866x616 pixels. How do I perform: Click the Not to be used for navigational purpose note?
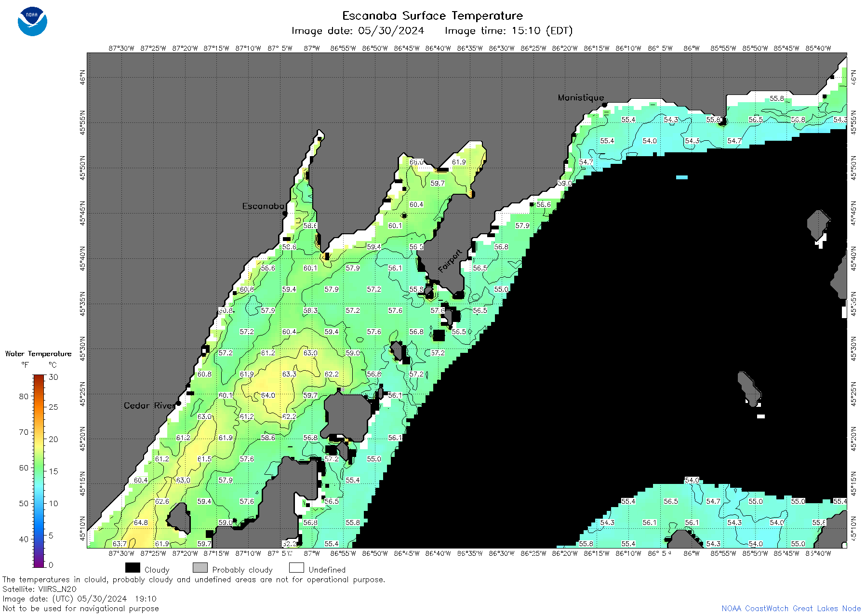pos(80,608)
